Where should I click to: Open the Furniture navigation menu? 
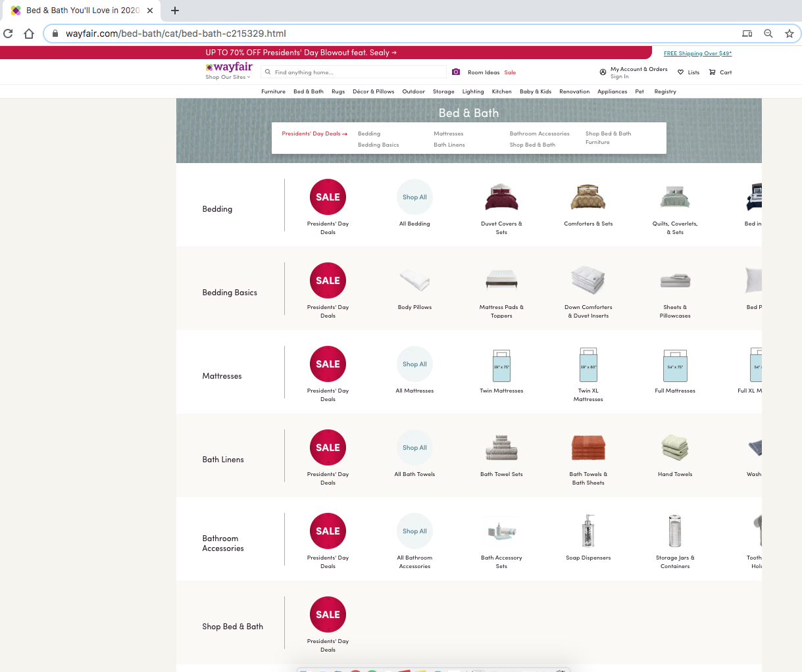tap(273, 91)
